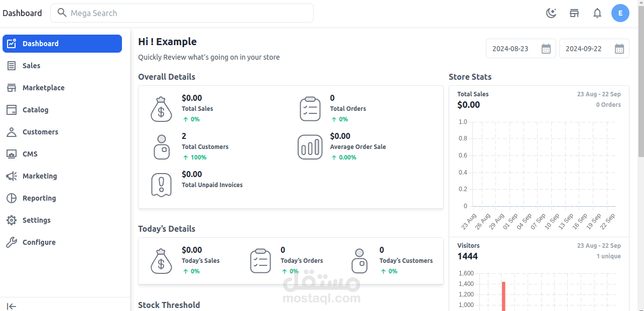The height and width of the screenshot is (311, 644).
Task: Collapse the sidebar menu
Action: (12, 306)
